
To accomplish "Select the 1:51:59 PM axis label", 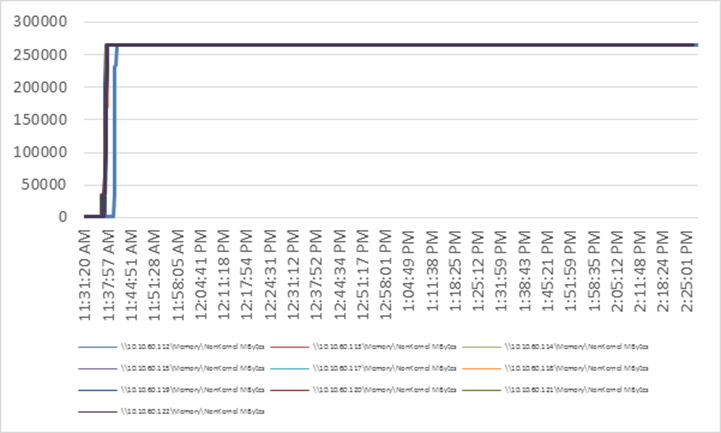I will (571, 271).
